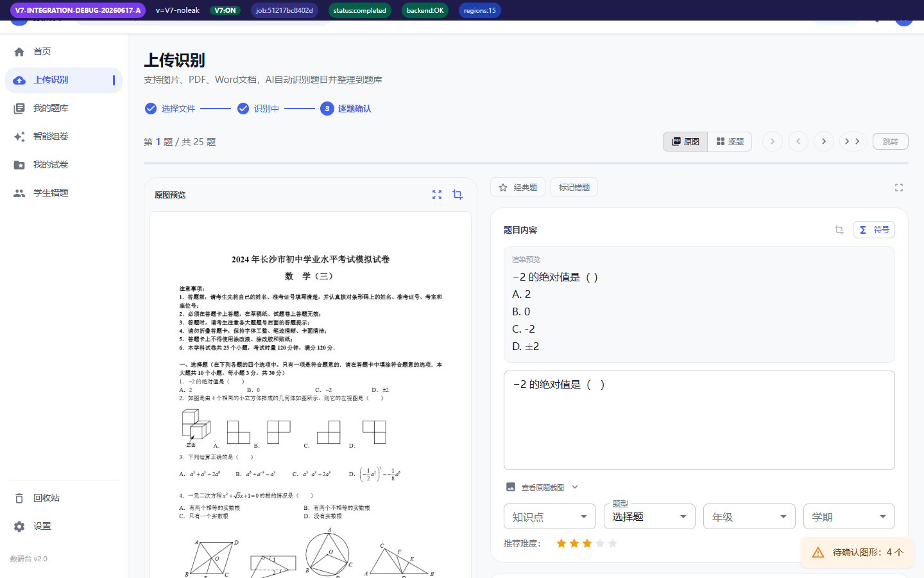This screenshot has height=578, width=924.
Task: Select 上传识别 in the sidebar
Action: click(64, 80)
